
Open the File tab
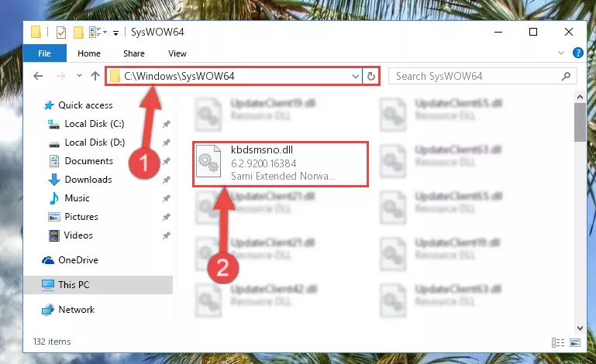pos(44,53)
